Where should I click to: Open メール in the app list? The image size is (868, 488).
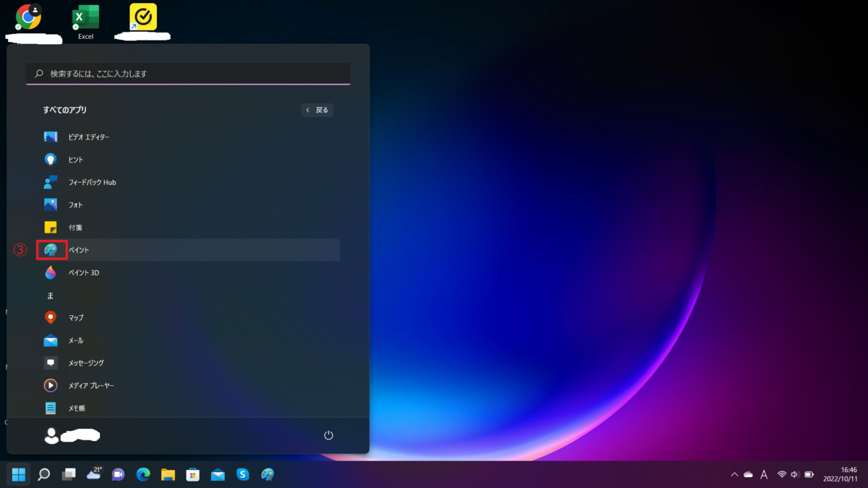[x=188, y=340]
